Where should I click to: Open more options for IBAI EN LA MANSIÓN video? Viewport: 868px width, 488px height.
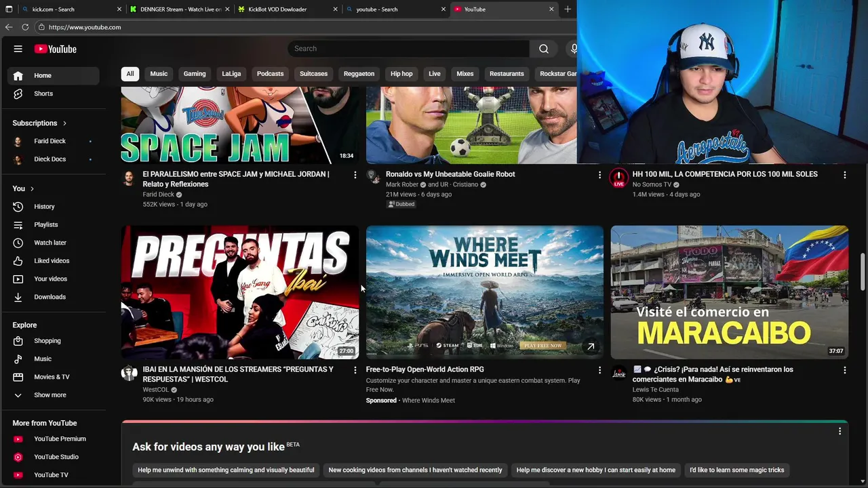click(x=355, y=370)
